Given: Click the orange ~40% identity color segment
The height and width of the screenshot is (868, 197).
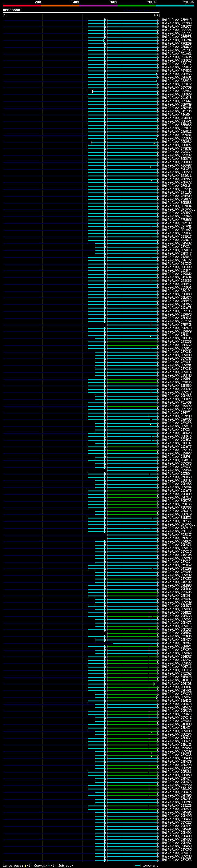Looking at the screenshot, I should tap(60, 6).
